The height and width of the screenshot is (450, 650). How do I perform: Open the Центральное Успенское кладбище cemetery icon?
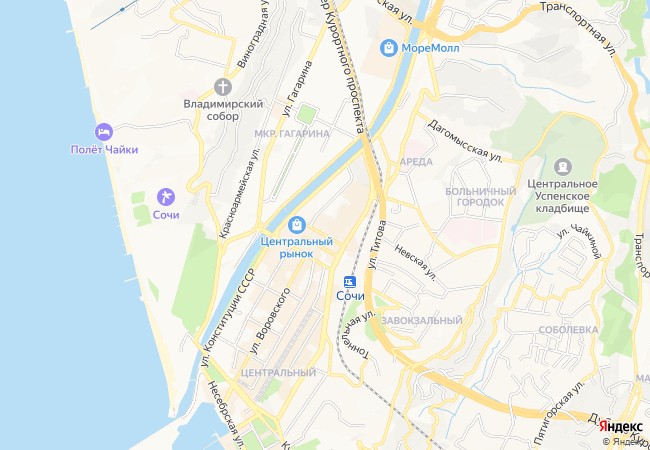pyautogui.click(x=563, y=167)
